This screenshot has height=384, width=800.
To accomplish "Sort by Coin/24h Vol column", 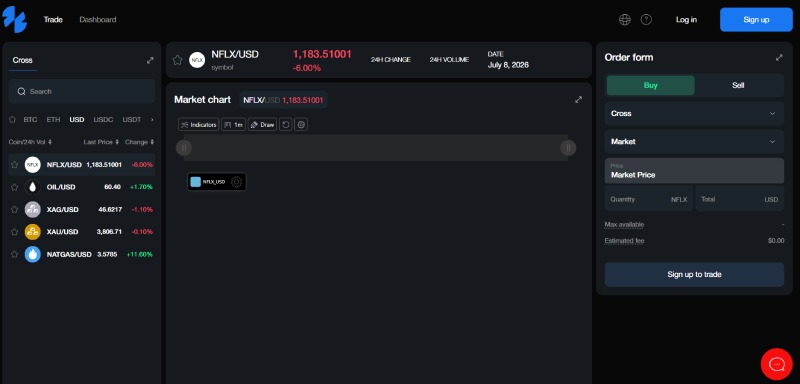I will 30,142.
